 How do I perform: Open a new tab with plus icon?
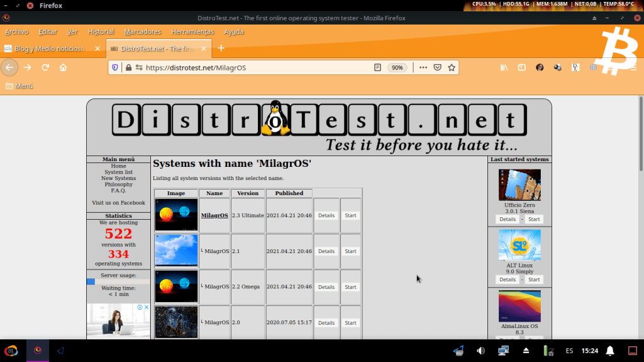[x=221, y=48]
